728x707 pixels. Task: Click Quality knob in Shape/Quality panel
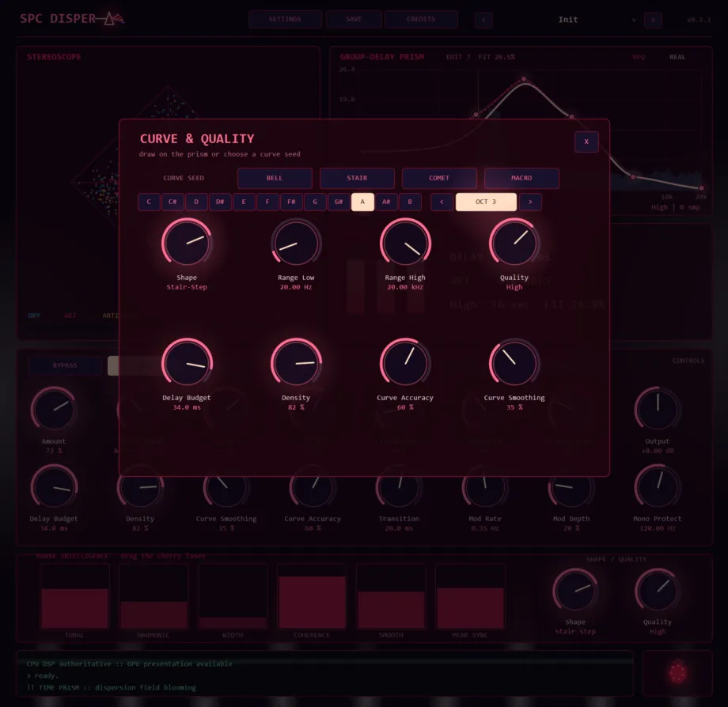pos(658,591)
